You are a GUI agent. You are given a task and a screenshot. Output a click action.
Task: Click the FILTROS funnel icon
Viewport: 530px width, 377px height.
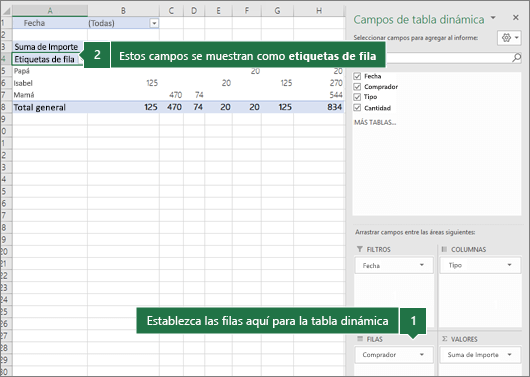click(x=360, y=249)
